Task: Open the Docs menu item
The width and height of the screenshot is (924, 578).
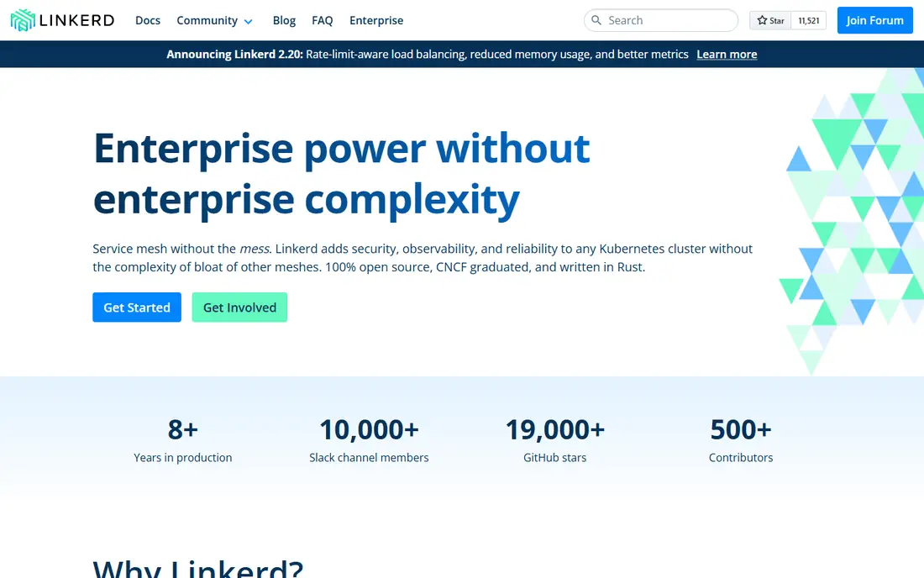Action: pos(148,20)
